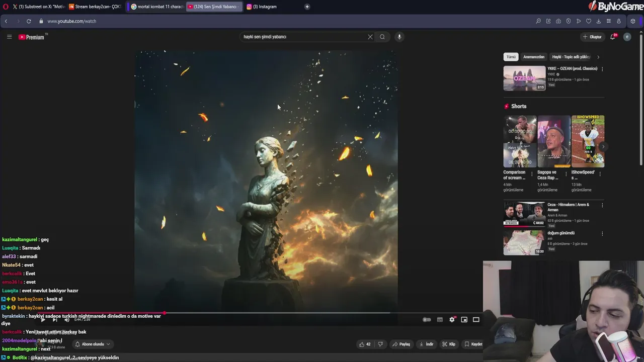
Task: Open options for IShowSpeed short
Action: pyautogui.click(x=600, y=174)
